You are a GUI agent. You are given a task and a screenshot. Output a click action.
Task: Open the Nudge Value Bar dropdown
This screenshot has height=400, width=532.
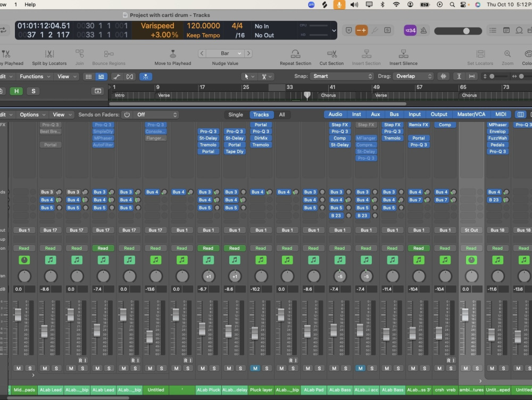point(225,53)
